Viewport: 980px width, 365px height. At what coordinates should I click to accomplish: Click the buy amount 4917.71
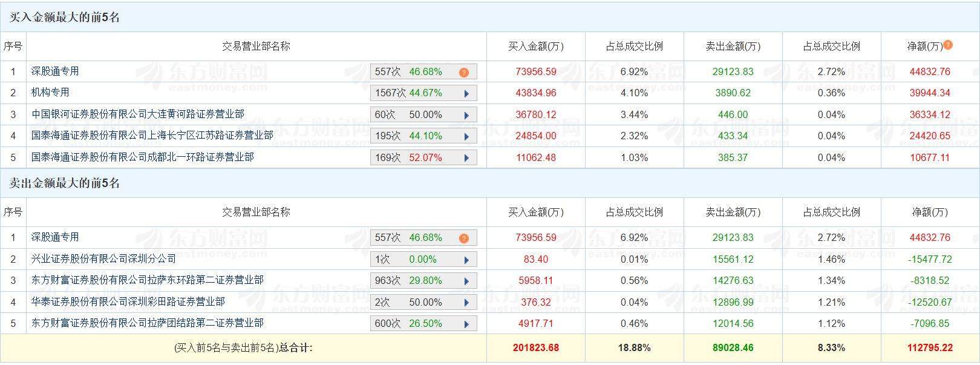click(536, 323)
